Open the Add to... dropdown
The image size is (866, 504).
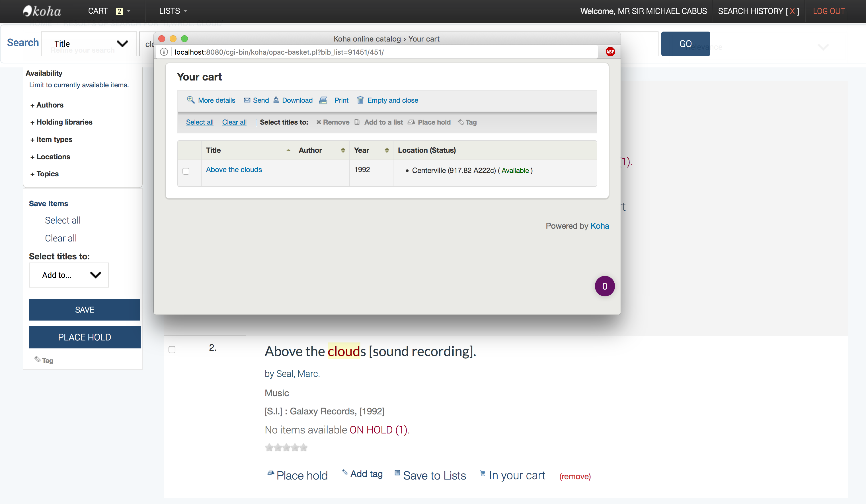[x=69, y=275]
